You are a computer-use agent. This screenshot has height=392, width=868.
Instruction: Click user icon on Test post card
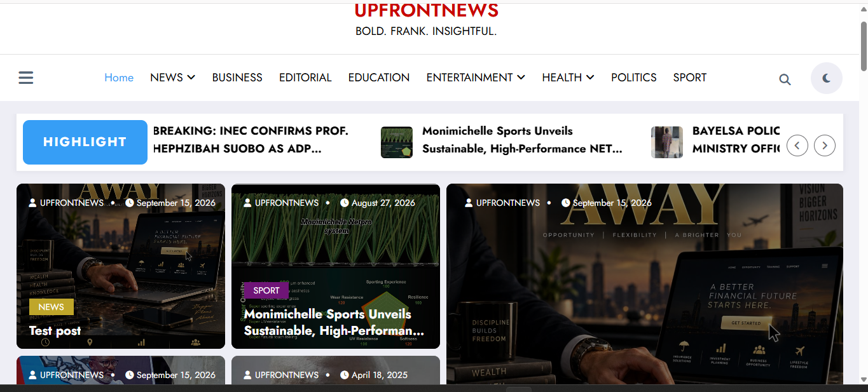(x=33, y=203)
